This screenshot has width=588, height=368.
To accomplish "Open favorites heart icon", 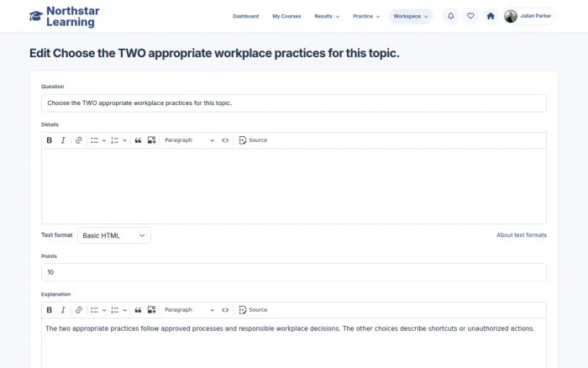I will 470,16.
